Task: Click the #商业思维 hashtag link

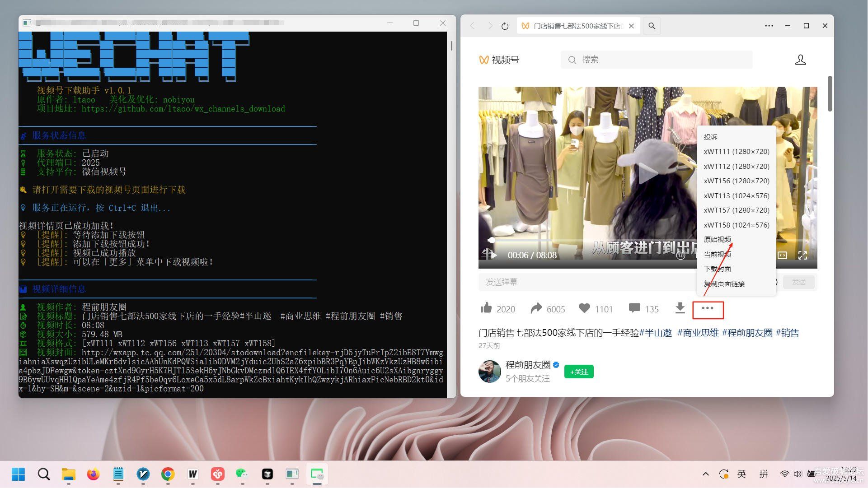Action: (x=698, y=333)
